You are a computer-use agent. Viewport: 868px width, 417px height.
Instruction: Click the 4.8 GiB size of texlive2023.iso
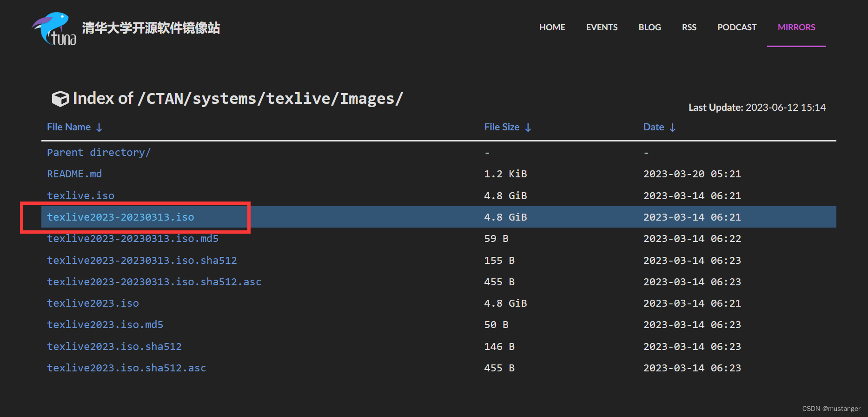tap(505, 303)
